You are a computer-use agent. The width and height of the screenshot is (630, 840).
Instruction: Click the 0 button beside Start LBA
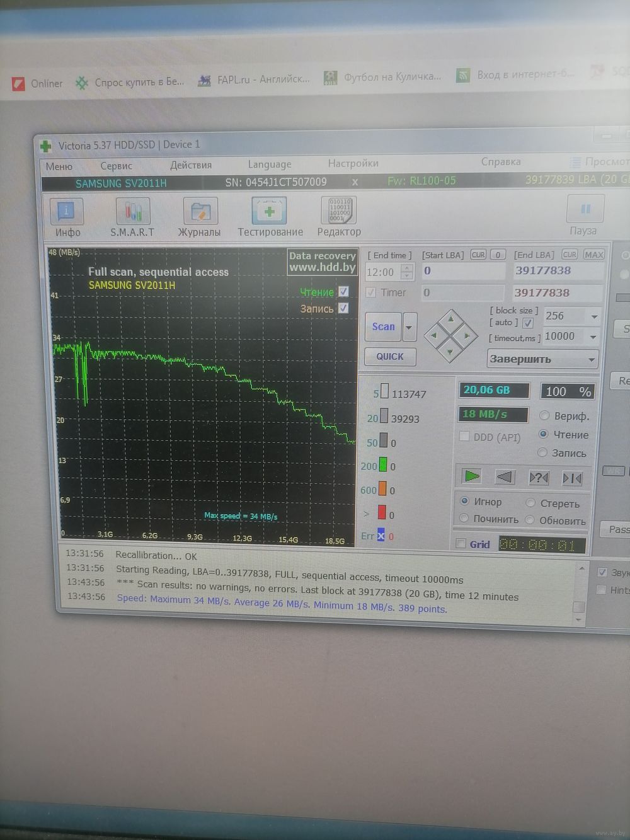[498, 255]
